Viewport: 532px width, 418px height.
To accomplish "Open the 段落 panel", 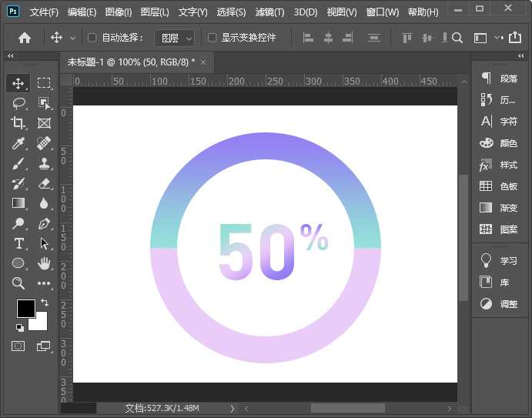I will tap(499, 79).
